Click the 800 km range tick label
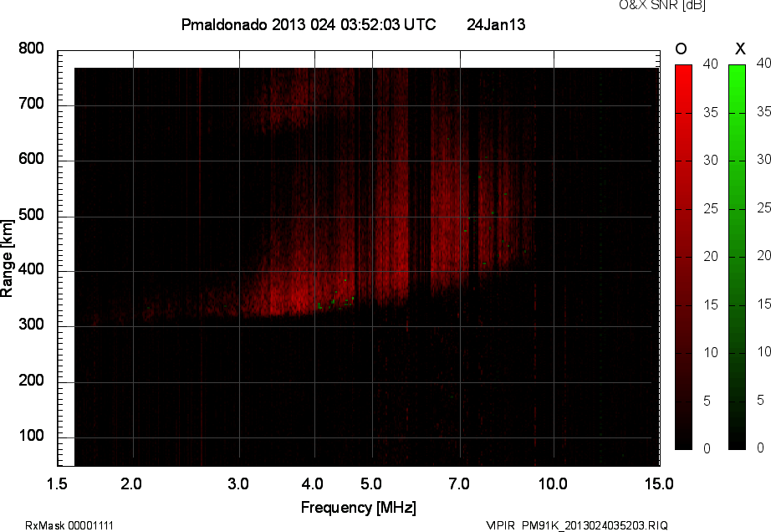 [31, 49]
